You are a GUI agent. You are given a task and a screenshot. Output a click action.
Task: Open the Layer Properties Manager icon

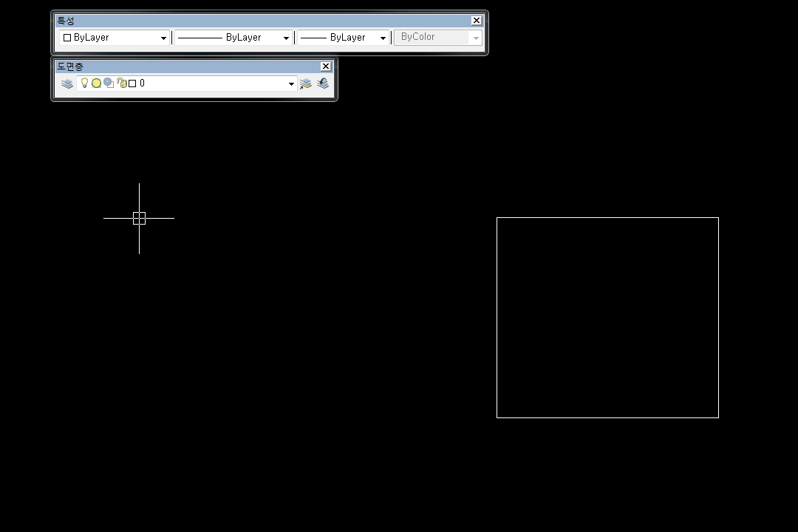click(67, 83)
